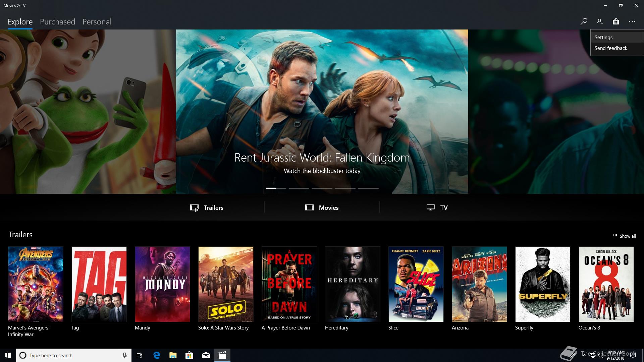Open the Avengers: Infinity War poster
This screenshot has height=362, width=644.
(x=36, y=284)
